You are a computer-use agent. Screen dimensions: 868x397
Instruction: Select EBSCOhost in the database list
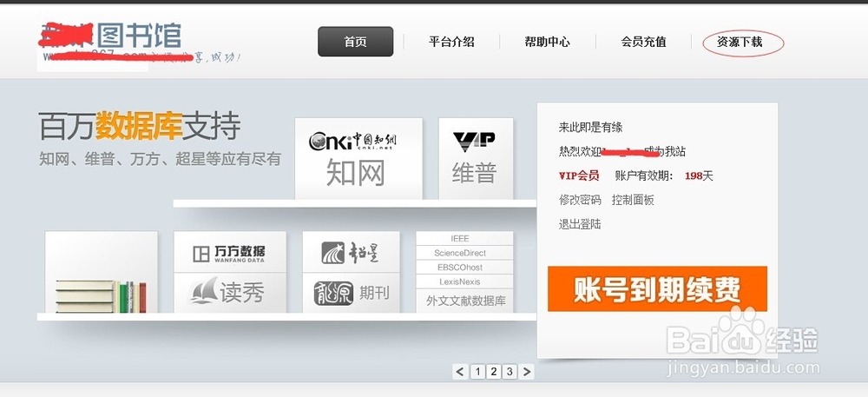point(460,268)
